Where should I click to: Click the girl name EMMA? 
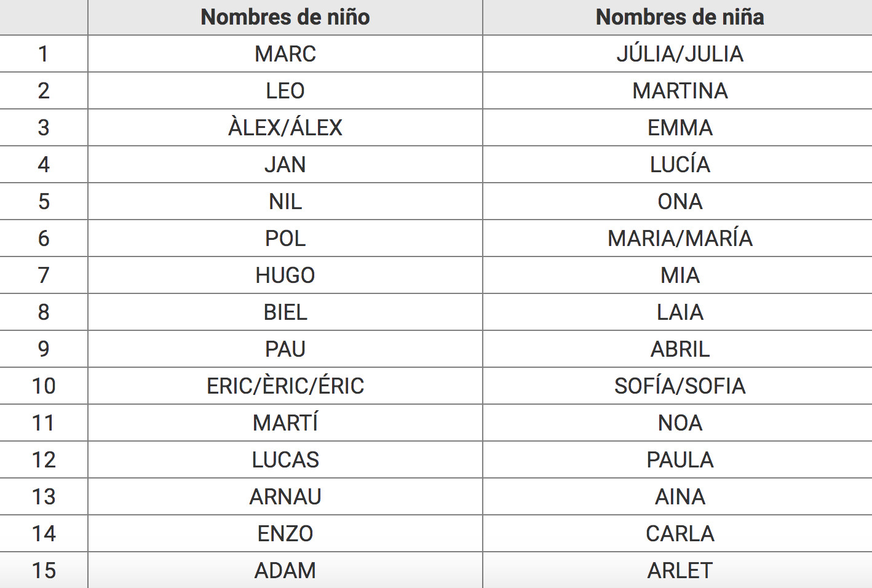(x=680, y=128)
